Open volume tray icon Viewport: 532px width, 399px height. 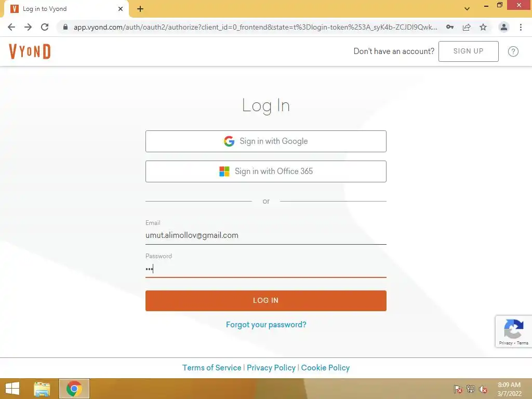(x=483, y=389)
